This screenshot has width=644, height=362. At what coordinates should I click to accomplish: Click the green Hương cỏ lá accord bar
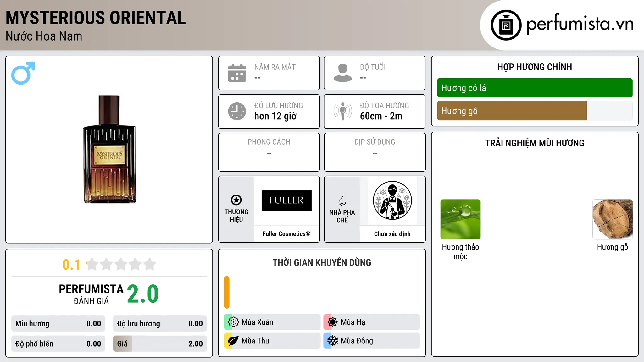pyautogui.click(x=535, y=88)
